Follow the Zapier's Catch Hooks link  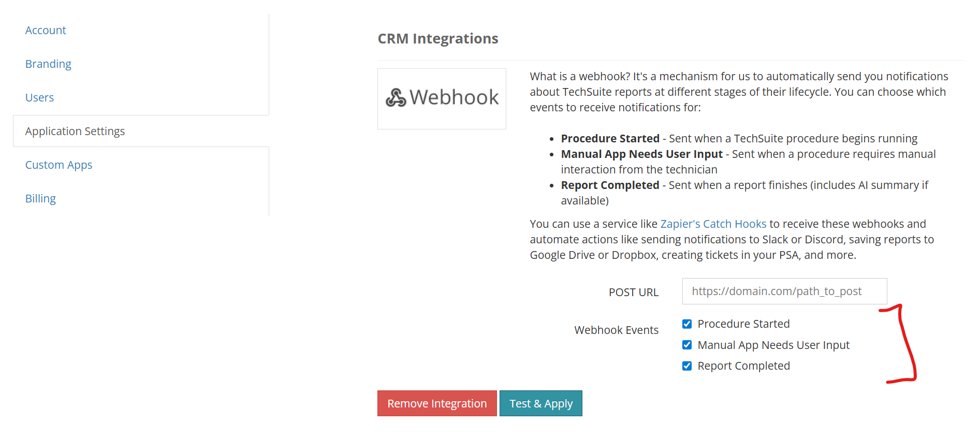713,224
